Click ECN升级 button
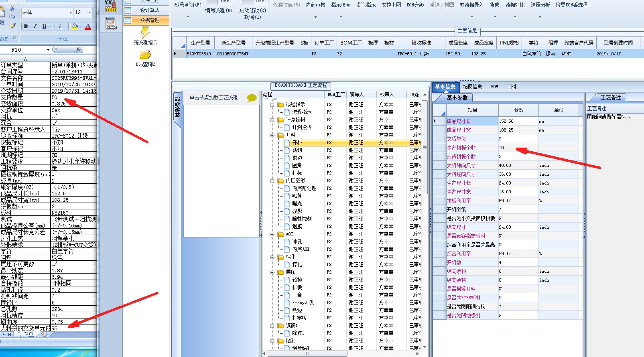The height and width of the screenshot is (357, 644). pyautogui.click(x=415, y=5)
